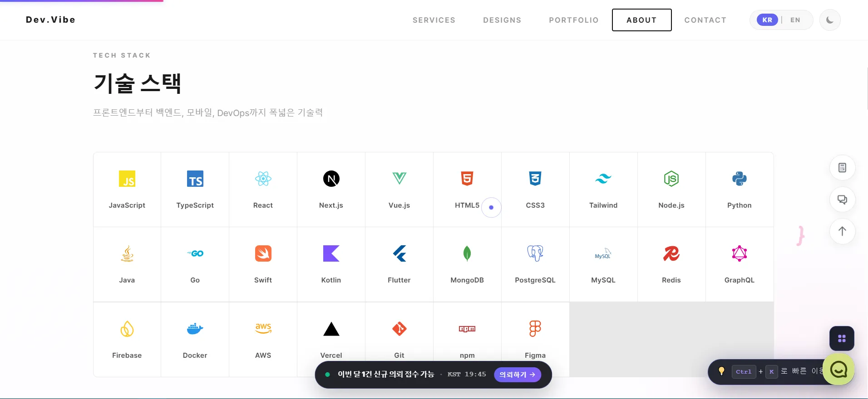Screen dimensions: 868x399
Task: Select the Tailwind wave icon
Action: click(x=603, y=179)
